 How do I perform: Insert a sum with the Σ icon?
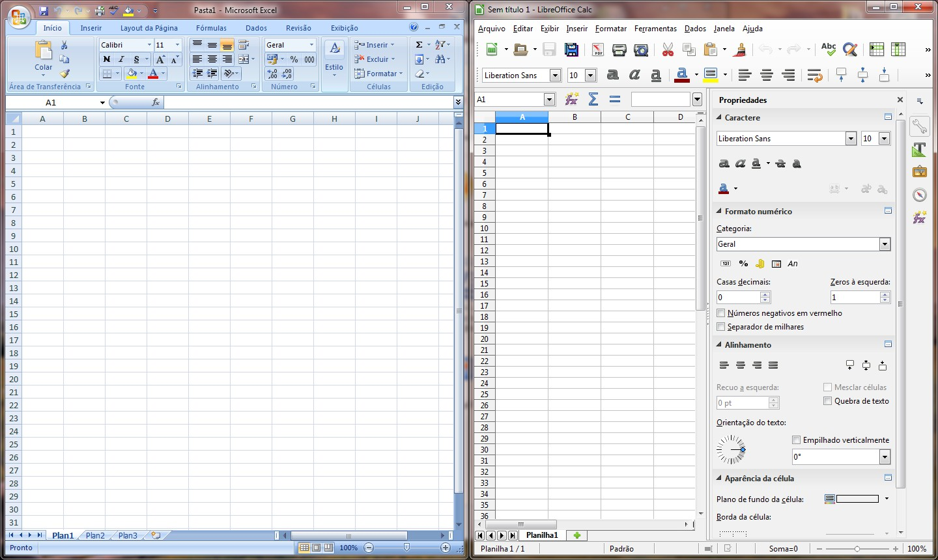coord(593,99)
